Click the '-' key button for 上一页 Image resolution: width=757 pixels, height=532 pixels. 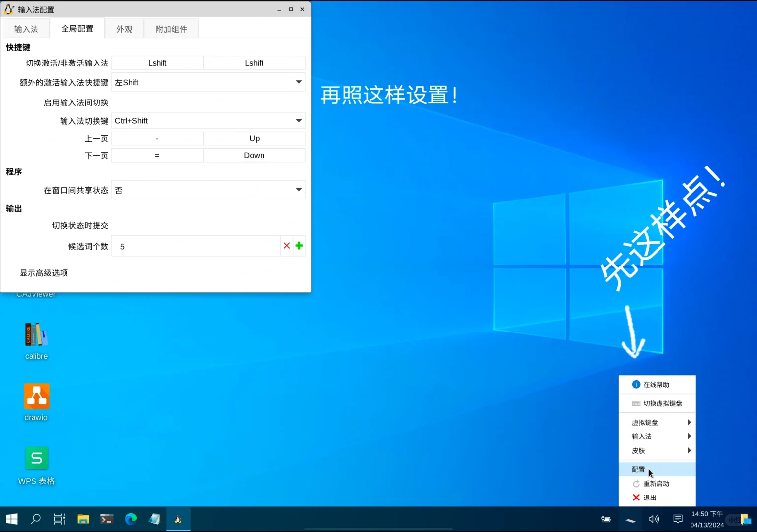(x=158, y=138)
